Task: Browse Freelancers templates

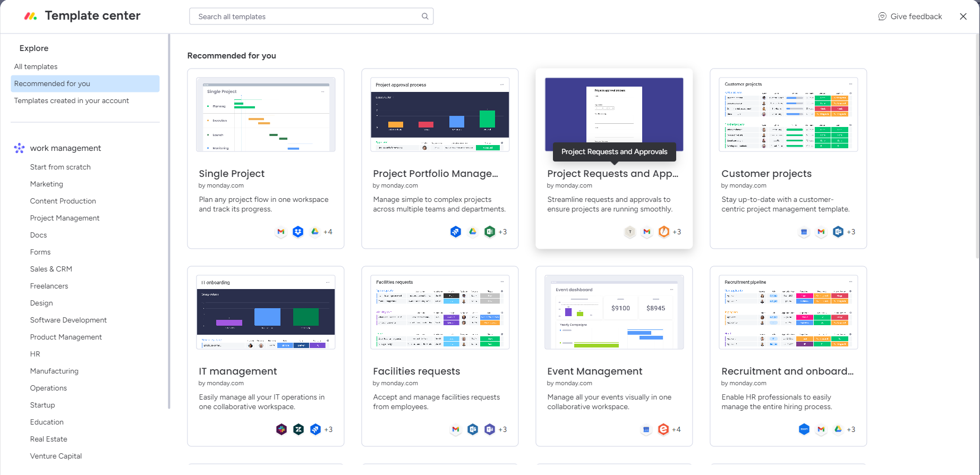Action: [49, 286]
